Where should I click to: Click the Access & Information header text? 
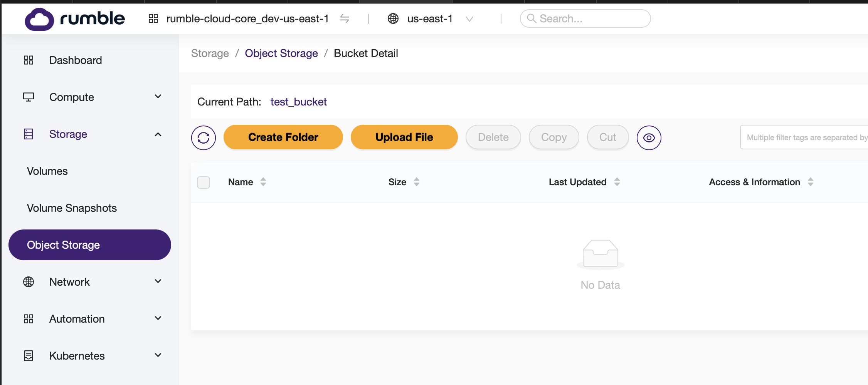pos(755,182)
